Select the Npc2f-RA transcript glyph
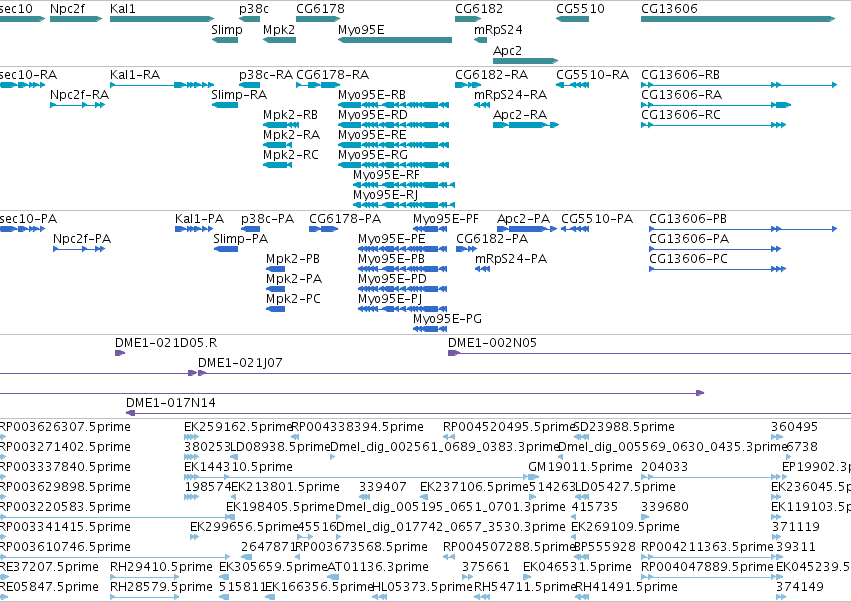The height and width of the screenshot is (602, 851). point(78,105)
